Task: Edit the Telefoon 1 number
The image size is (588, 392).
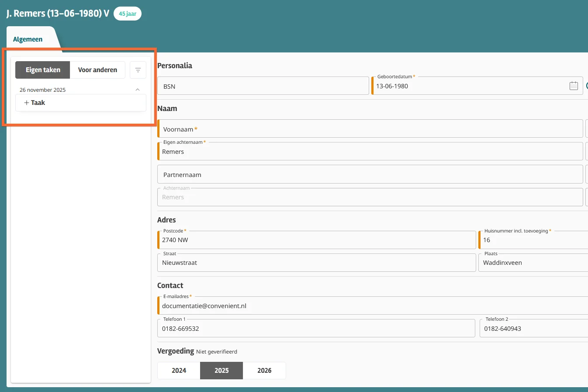Action: tap(316, 329)
